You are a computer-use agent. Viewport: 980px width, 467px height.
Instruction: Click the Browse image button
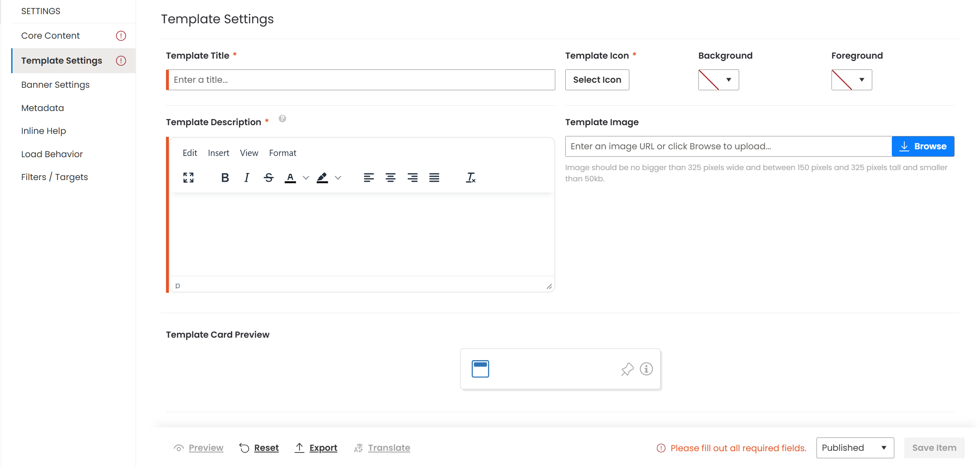pyautogui.click(x=923, y=146)
